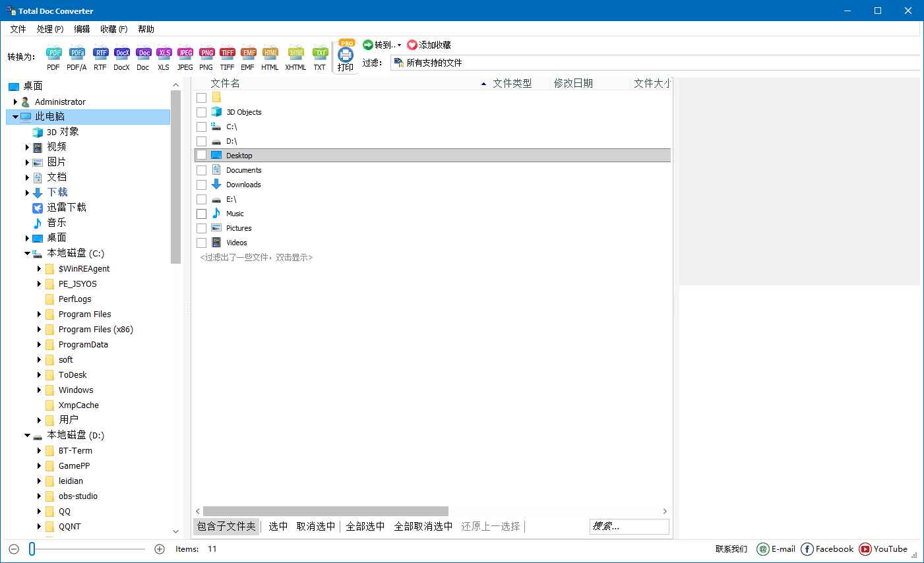Open the Facebook link in status bar
924x563 pixels.
pos(828,548)
